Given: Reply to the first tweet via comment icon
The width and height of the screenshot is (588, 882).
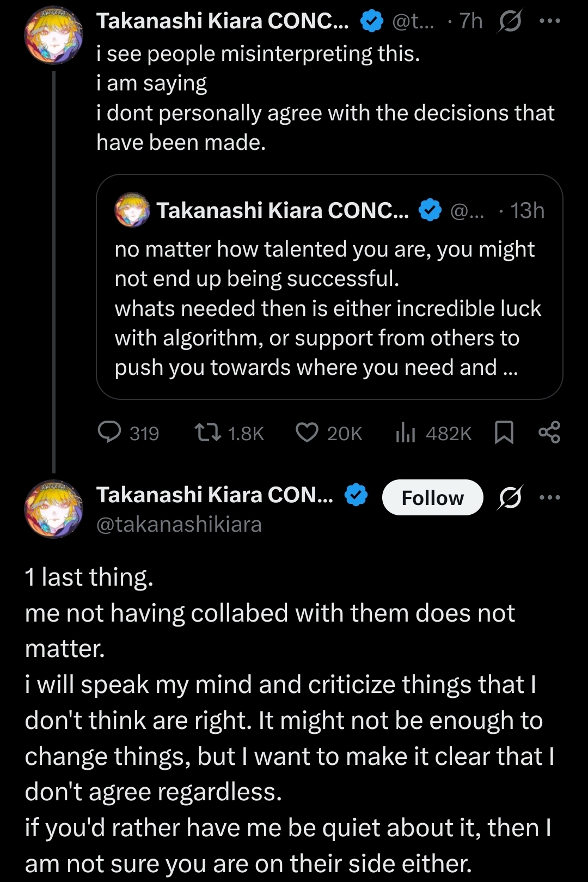Looking at the screenshot, I should 109,433.
